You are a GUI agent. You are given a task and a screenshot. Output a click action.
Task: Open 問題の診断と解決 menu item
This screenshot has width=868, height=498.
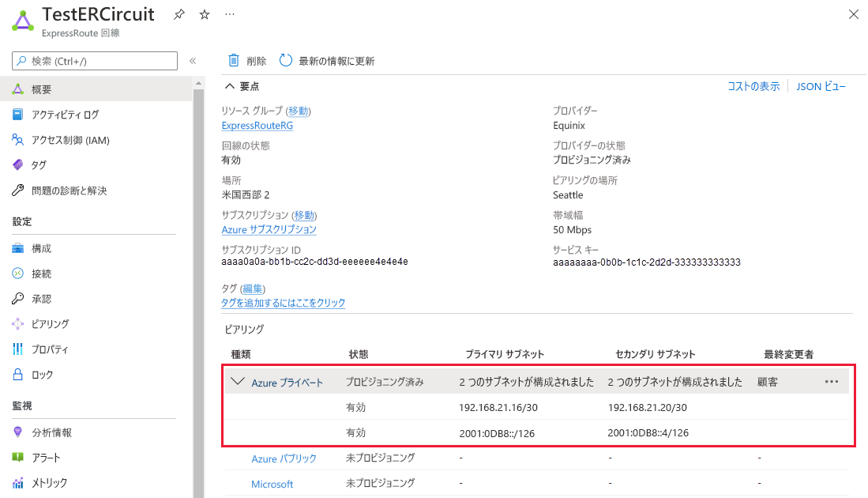click(70, 191)
